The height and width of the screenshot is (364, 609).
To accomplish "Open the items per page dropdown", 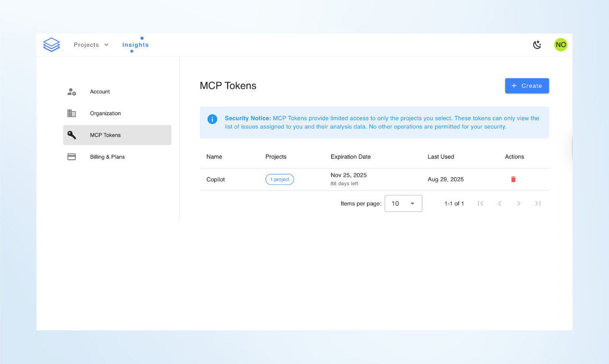I will (403, 204).
